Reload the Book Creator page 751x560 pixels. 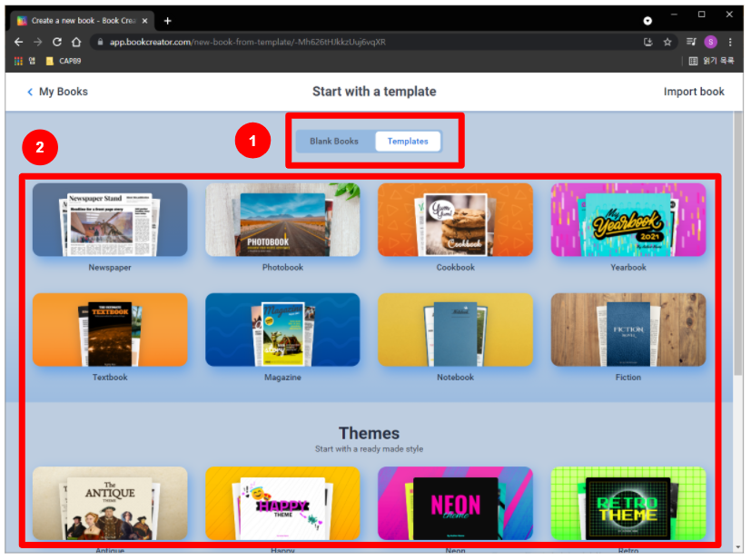click(x=57, y=42)
